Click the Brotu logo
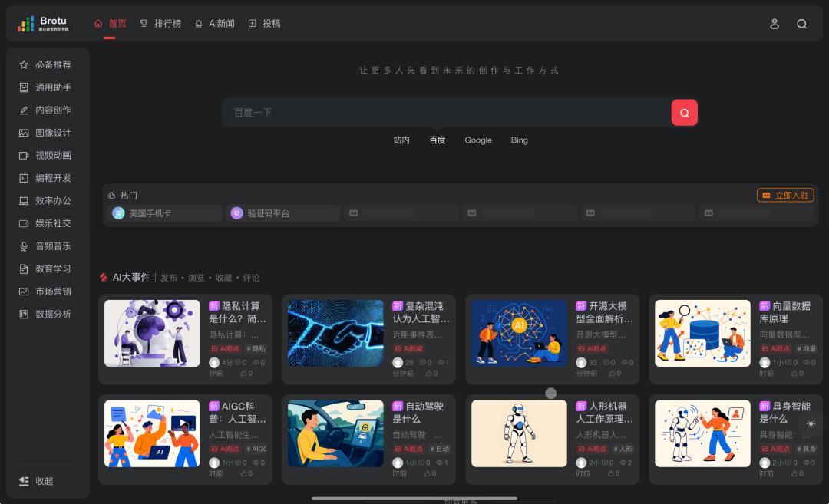Screen dimensions: 829x504 click(43, 24)
